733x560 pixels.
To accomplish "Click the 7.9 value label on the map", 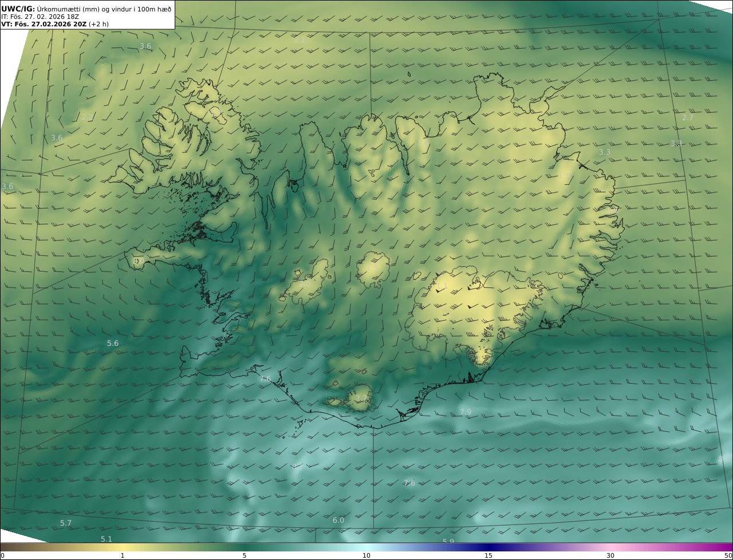I will [x=466, y=412].
